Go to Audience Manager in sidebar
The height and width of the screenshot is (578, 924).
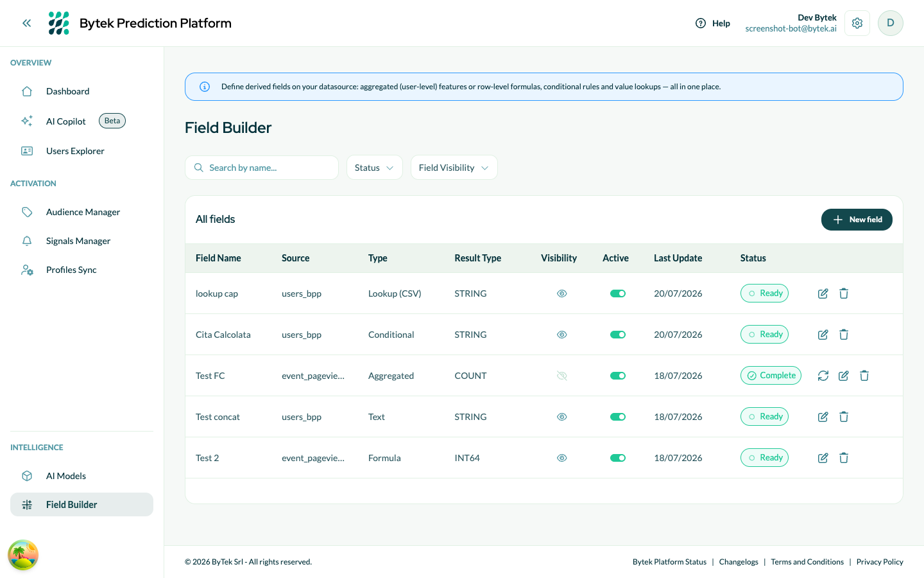(82, 212)
